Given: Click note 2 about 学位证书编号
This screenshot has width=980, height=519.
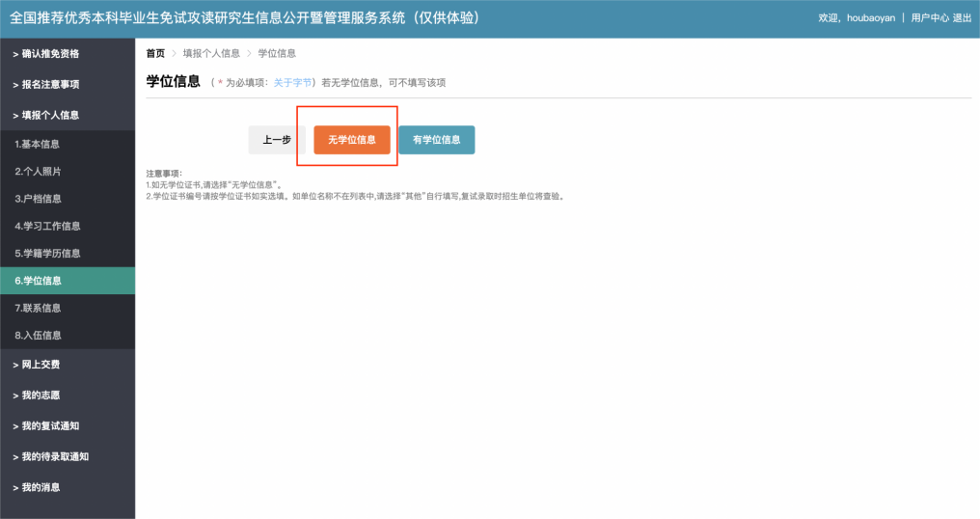Looking at the screenshot, I should click(356, 197).
